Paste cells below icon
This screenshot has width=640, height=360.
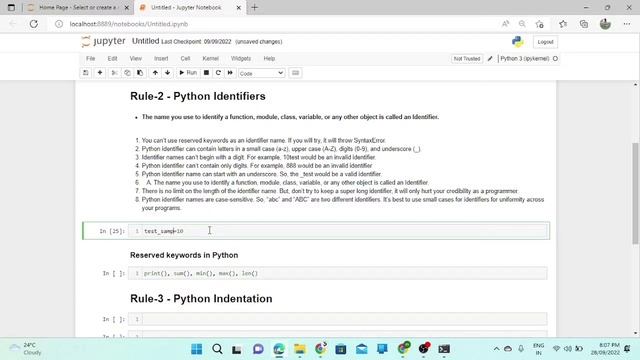click(x=140, y=73)
